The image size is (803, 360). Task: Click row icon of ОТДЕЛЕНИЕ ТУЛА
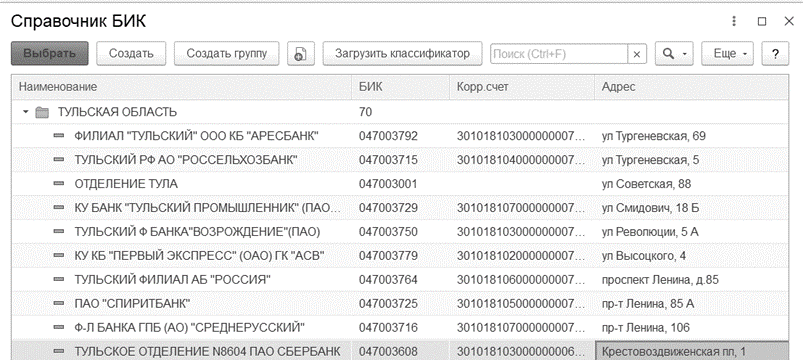point(59,184)
